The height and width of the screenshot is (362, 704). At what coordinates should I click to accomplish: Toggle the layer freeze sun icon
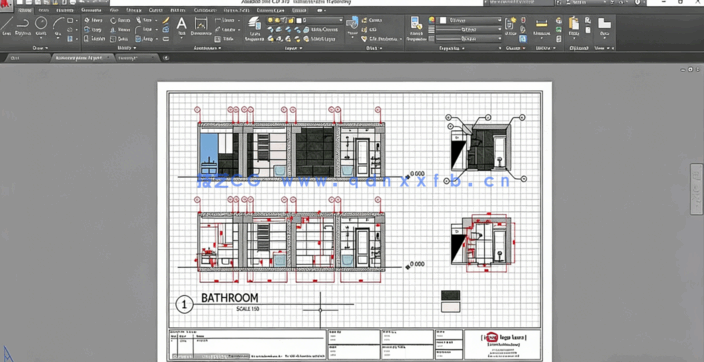[x=278, y=20]
